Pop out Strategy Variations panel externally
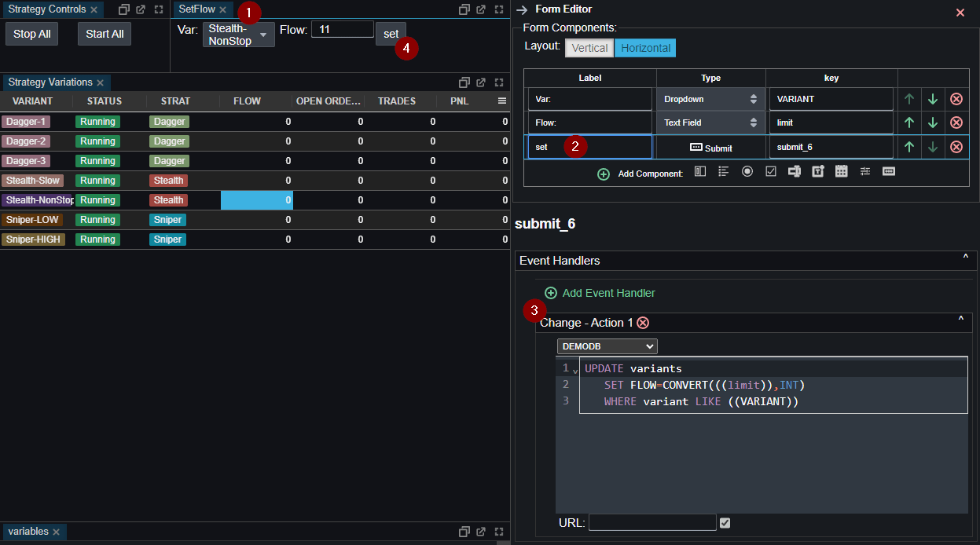The height and width of the screenshot is (545, 980). point(481,82)
